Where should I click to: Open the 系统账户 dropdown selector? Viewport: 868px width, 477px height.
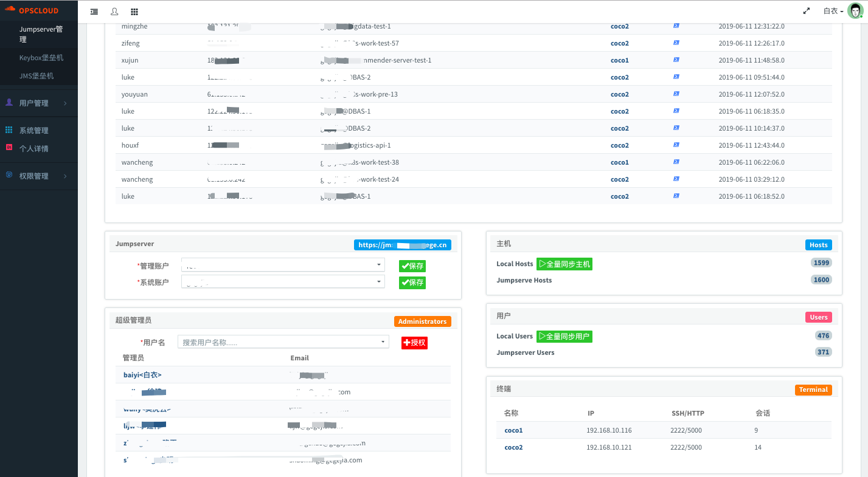point(283,282)
